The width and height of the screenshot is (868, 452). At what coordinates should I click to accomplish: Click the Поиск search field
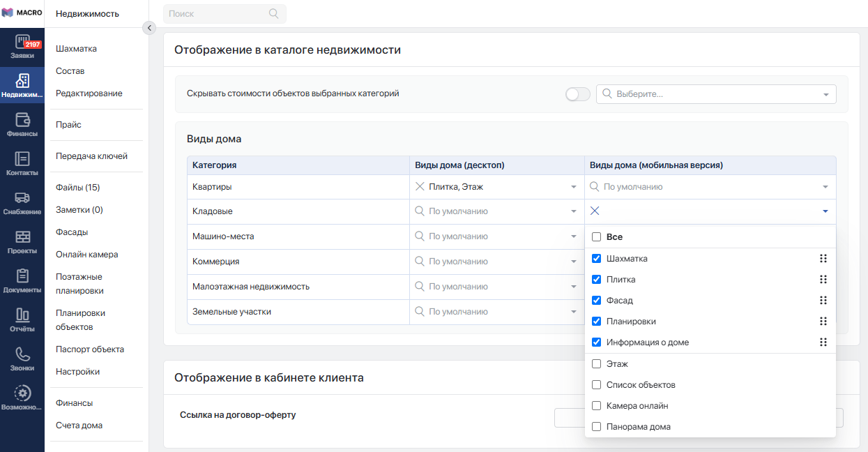[218, 14]
